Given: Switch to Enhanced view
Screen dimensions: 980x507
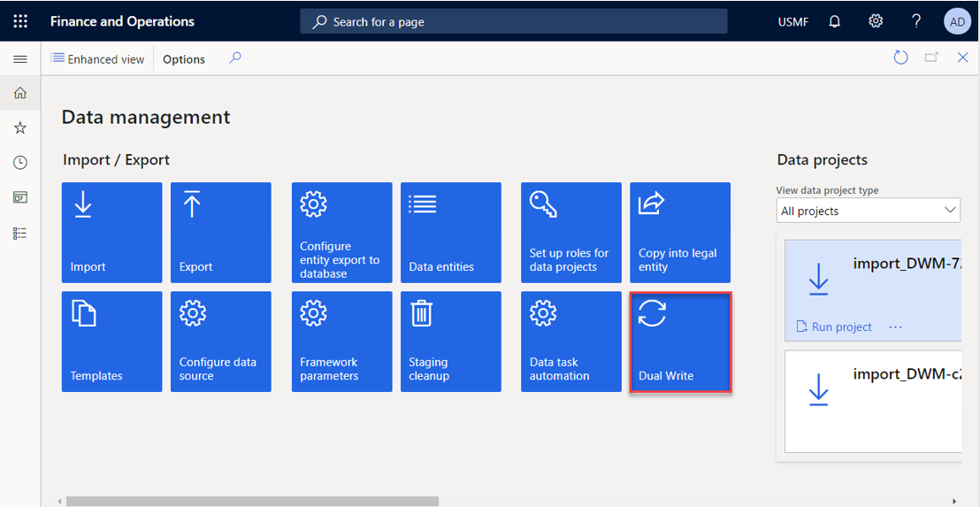Looking at the screenshot, I should pos(97,59).
